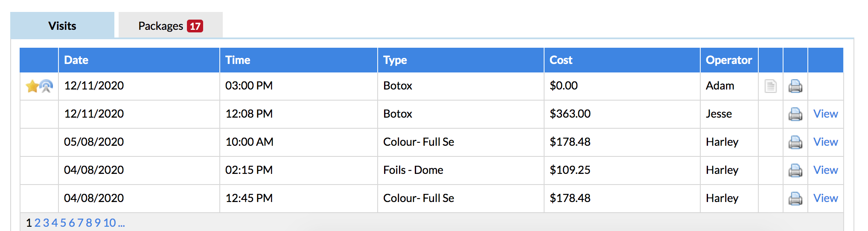Viewport: 868px width, 231px height.
Task: Open the notes document icon for Adam's visit
Action: (770, 86)
